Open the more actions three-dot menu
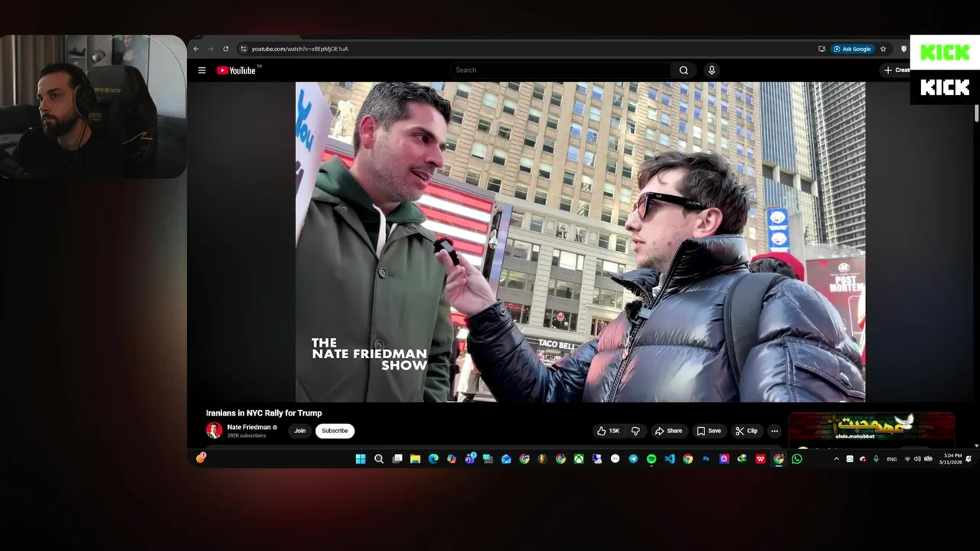The width and height of the screenshot is (980, 551). pyautogui.click(x=774, y=431)
